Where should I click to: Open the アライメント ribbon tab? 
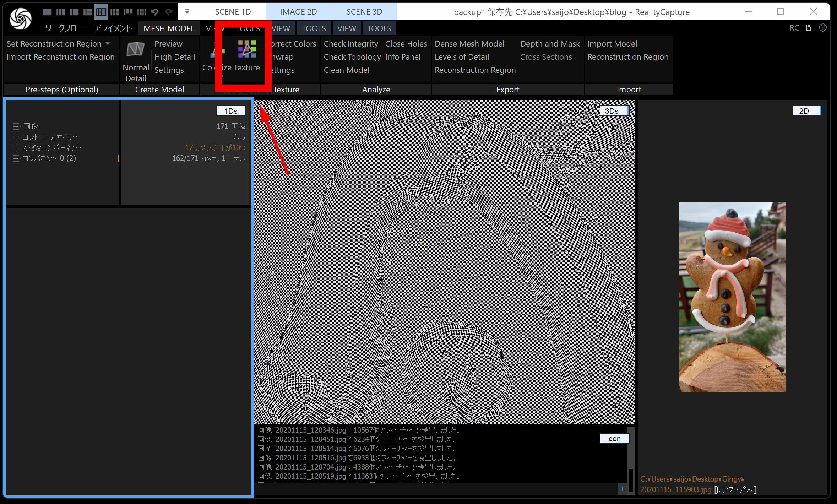[113, 28]
